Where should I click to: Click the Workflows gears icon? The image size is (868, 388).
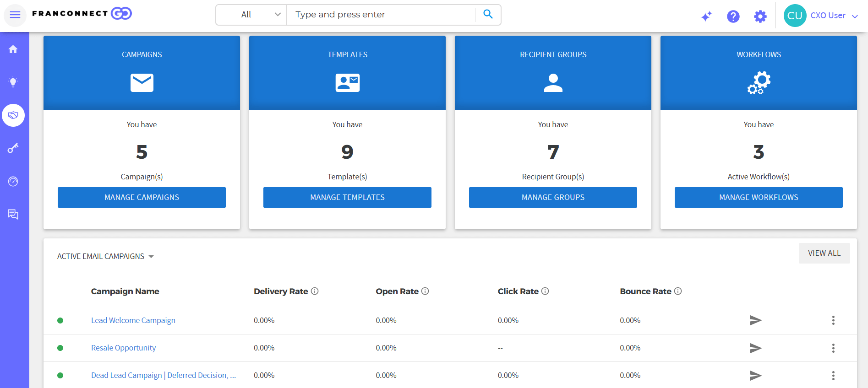759,83
